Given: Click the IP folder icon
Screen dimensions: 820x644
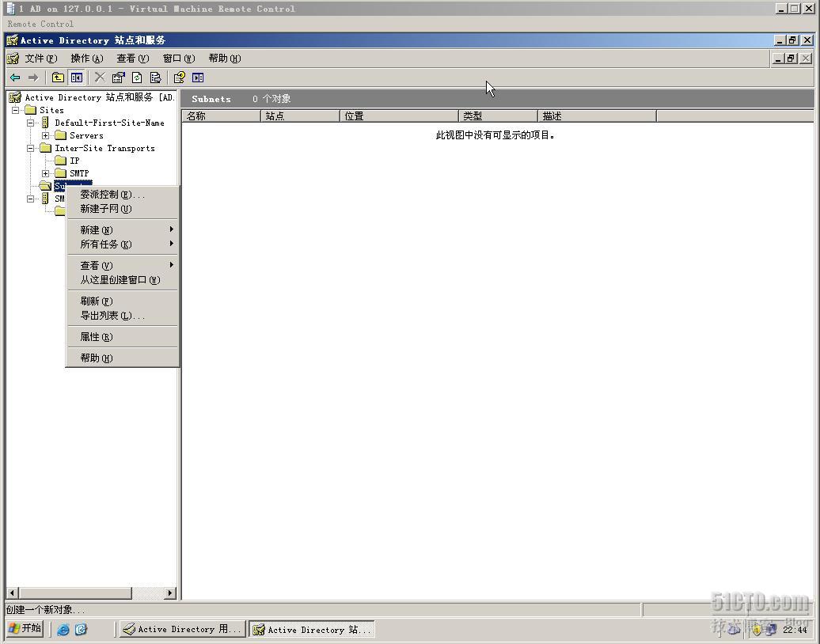Looking at the screenshot, I should 61,161.
